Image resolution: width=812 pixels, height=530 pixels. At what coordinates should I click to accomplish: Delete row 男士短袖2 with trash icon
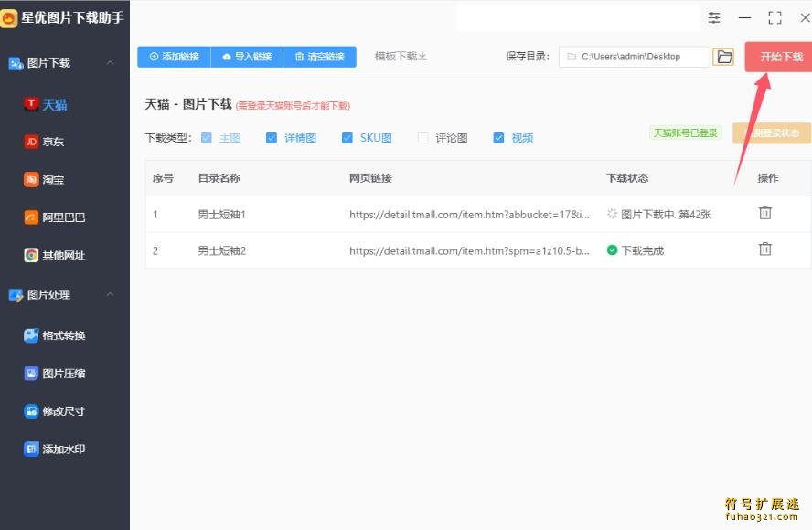pos(764,249)
